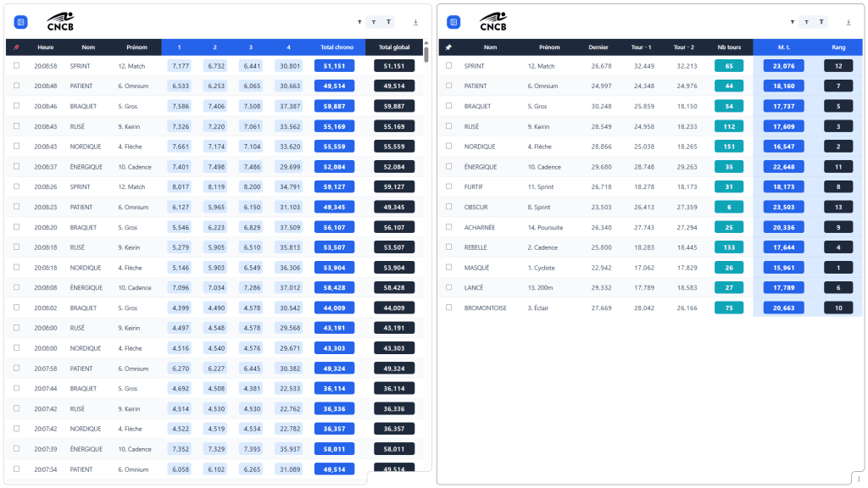This screenshot has height=488, width=868.
Task: Select the small text size icon in the right panel
Action: 793,21
